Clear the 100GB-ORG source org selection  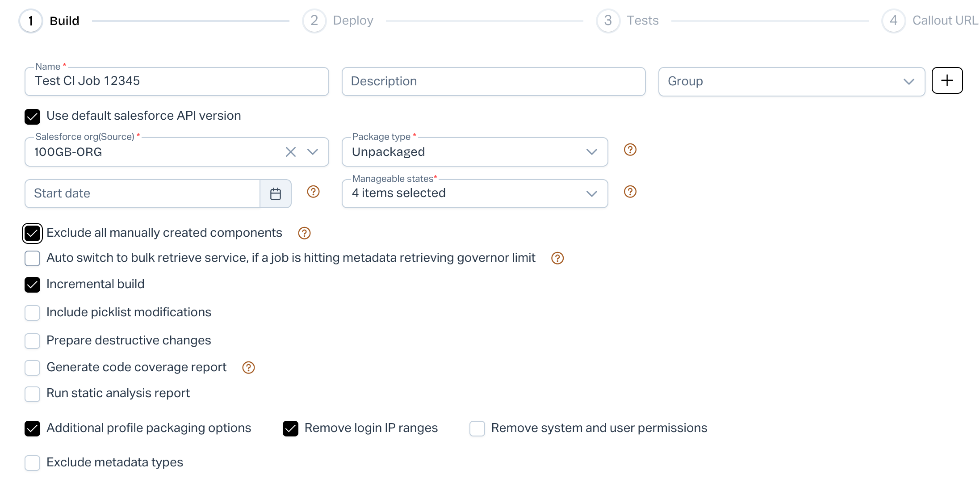(290, 152)
